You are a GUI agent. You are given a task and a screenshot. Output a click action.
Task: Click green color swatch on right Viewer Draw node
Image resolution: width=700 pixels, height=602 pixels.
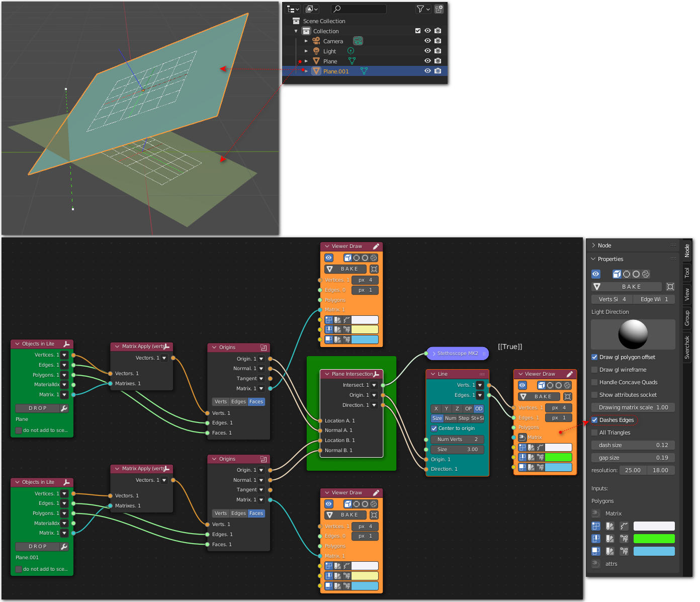[x=558, y=457]
